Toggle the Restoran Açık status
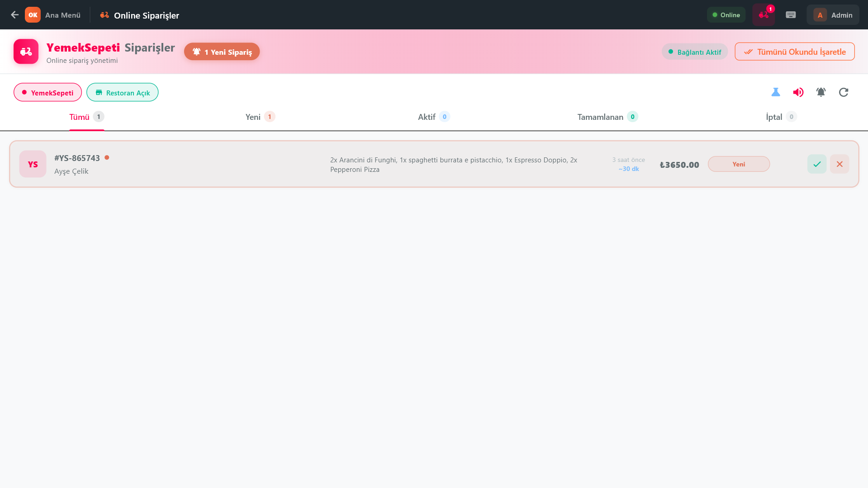The height and width of the screenshot is (488, 868). point(122,92)
